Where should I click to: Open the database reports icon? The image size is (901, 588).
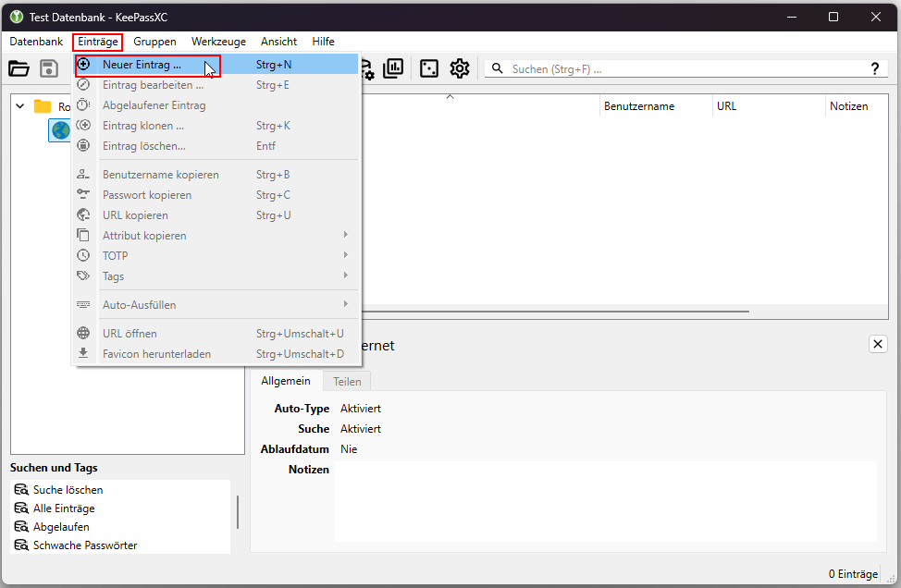pos(394,68)
